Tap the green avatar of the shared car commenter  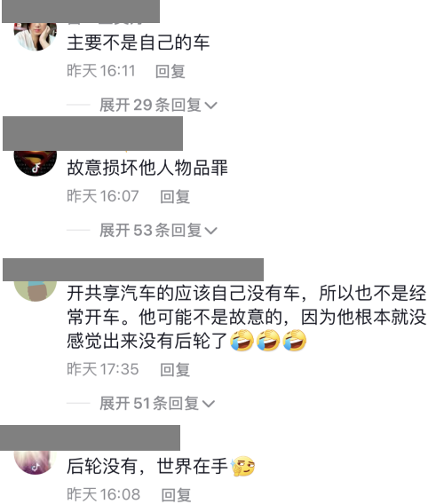pyautogui.click(x=35, y=290)
